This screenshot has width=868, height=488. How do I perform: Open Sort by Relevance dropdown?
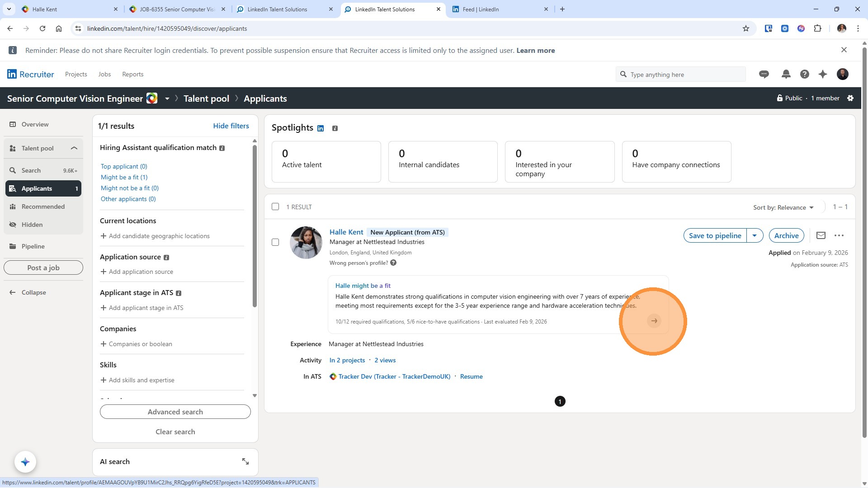783,207
